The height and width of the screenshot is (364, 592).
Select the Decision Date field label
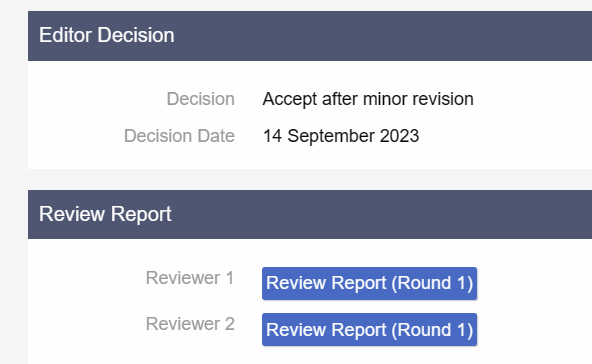coord(179,136)
